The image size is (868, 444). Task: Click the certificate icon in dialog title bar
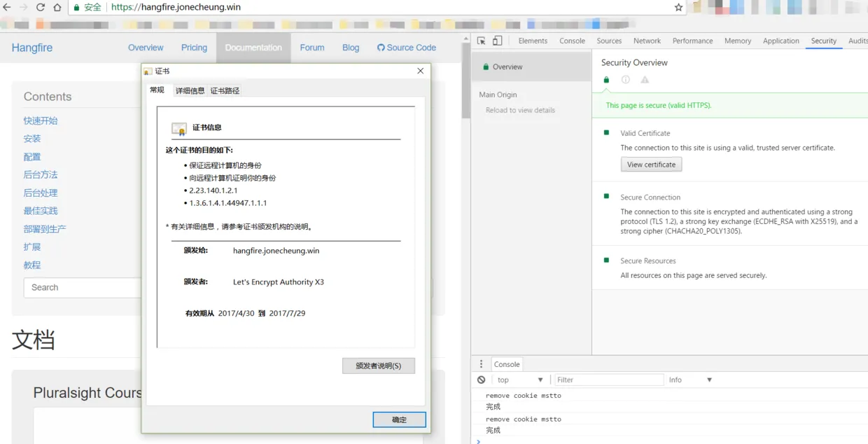click(x=148, y=71)
